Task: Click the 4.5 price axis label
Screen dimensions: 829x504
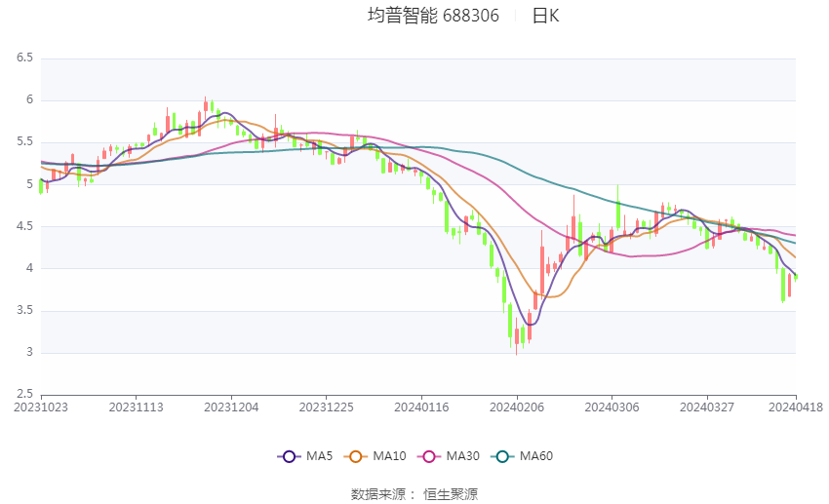Action: (24, 226)
